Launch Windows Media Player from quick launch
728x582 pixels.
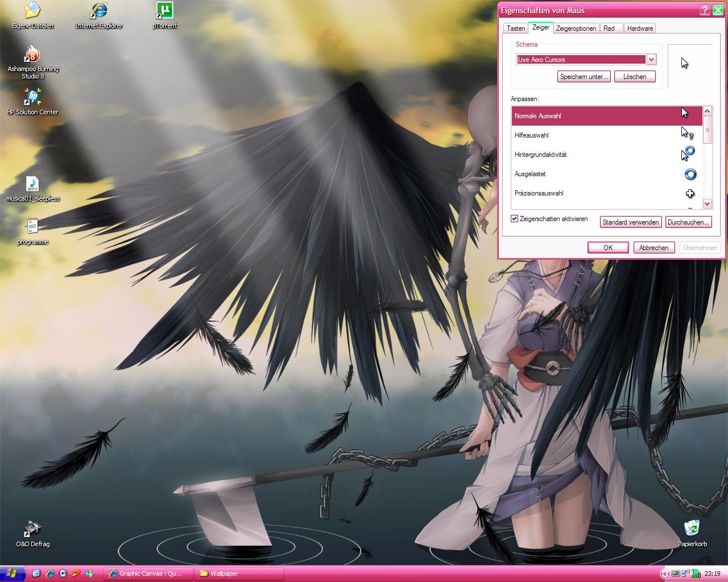point(63,573)
